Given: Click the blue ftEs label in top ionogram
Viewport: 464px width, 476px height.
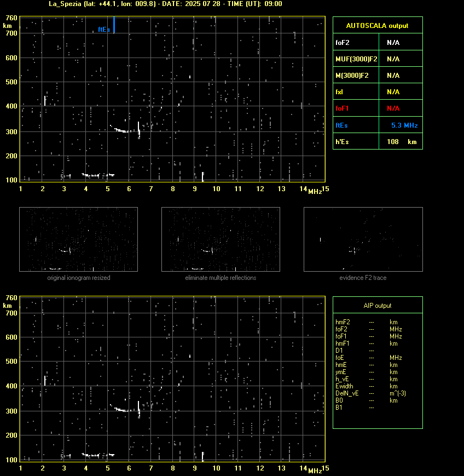Looking at the screenshot, I should point(104,30).
